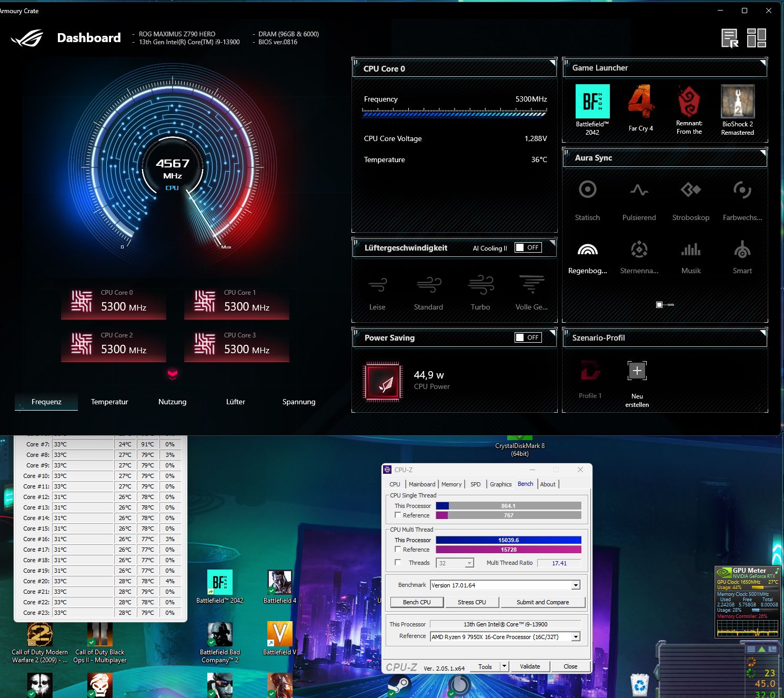Image resolution: width=784 pixels, height=698 pixels.
Task: Switch to Frequenz tab
Action: coord(46,402)
